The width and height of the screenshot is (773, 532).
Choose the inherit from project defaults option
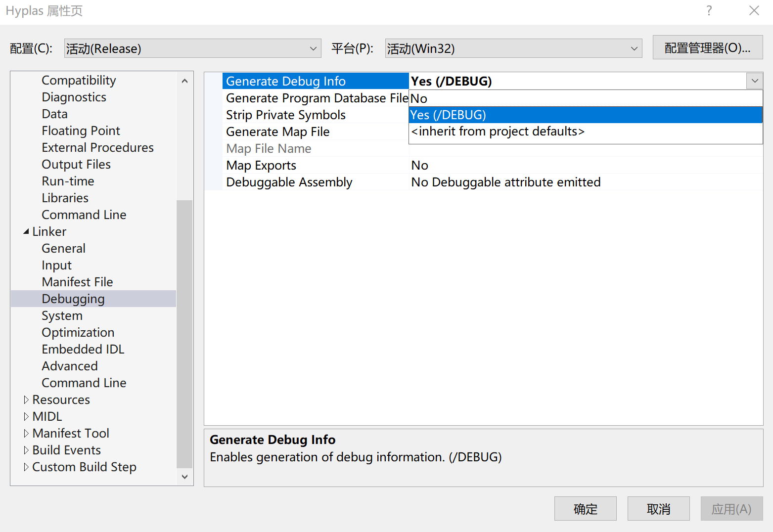[498, 131]
